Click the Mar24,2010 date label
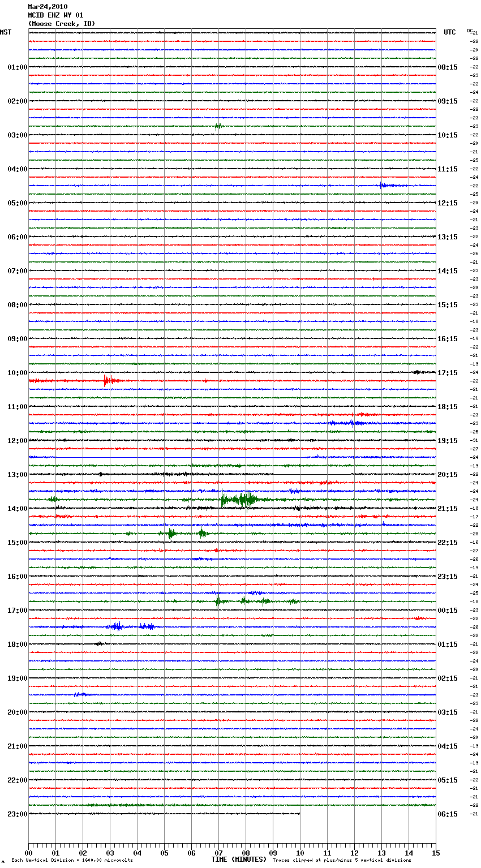 (48, 7)
